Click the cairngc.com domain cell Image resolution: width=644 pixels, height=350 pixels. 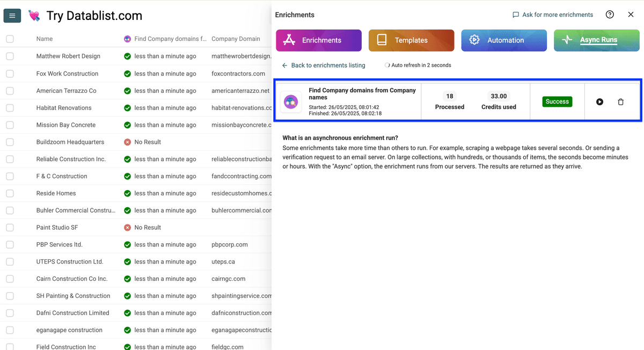(229, 279)
